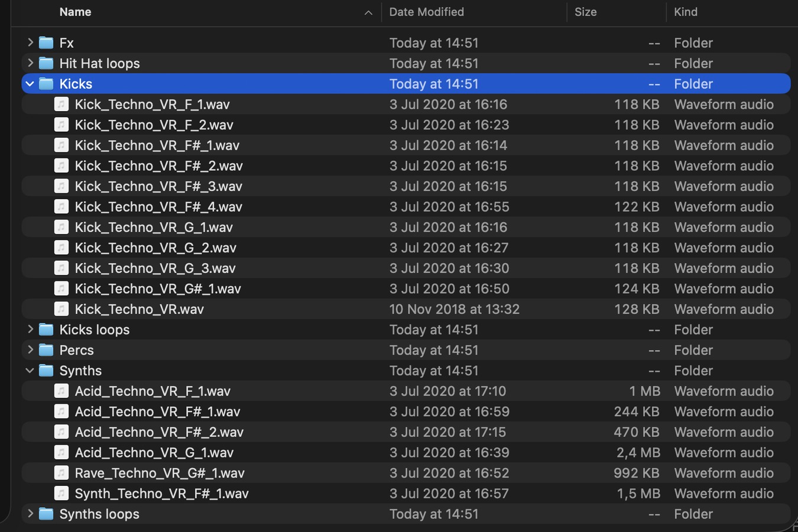The image size is (798, 532).
Task: Click the date 10 Nov 2018 at 13:32
Action: click(454, 309)
